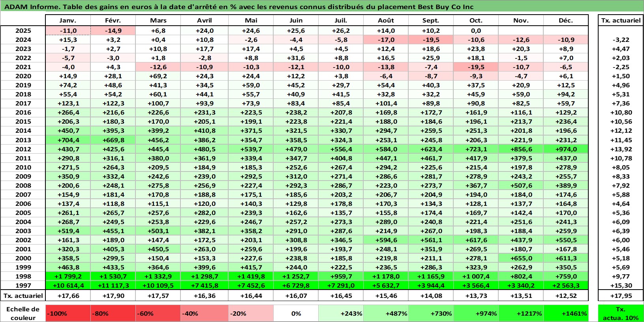Click the +243% light green swatch
The image size is (644, 322).
[x=341, y=313]
